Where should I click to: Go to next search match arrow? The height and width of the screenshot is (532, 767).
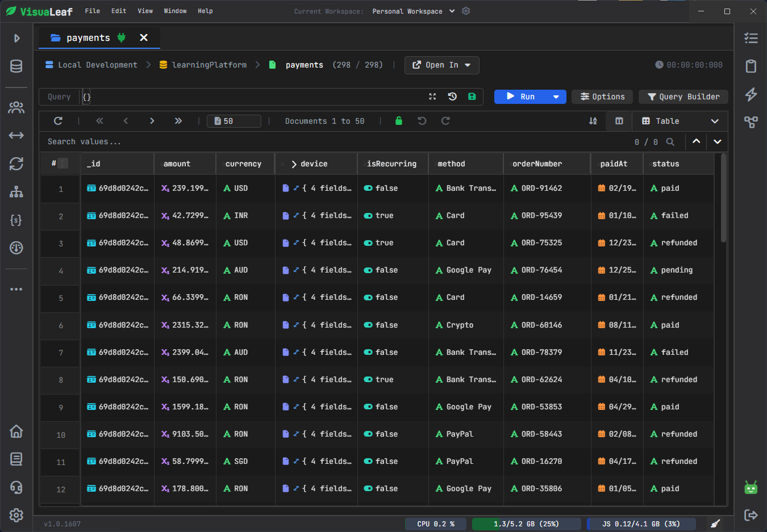click(x=718, y=141)
